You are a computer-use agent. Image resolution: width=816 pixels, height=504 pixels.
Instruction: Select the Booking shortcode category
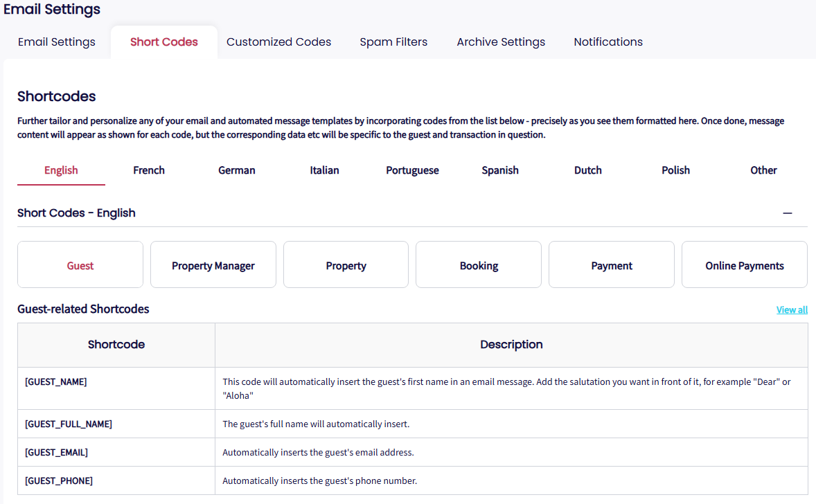[x=479, y=266]
